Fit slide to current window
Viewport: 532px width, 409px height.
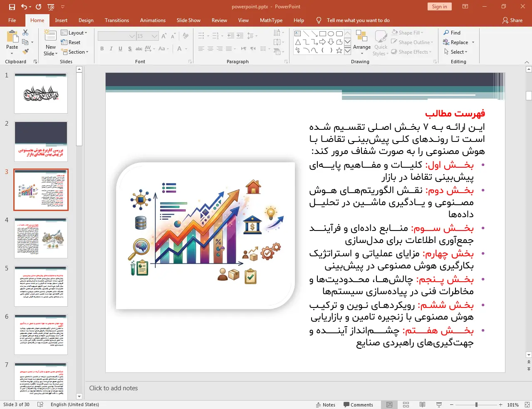[527, 404]
